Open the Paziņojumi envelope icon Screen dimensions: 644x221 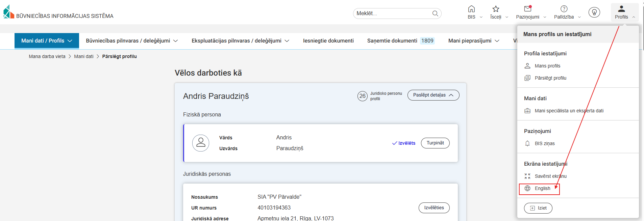point(527,9)
